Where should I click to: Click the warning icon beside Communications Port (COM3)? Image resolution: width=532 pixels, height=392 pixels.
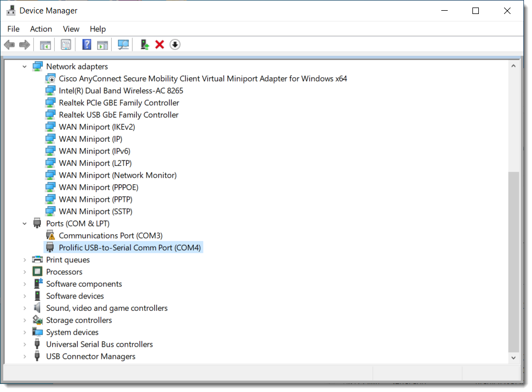coord(50,235)
